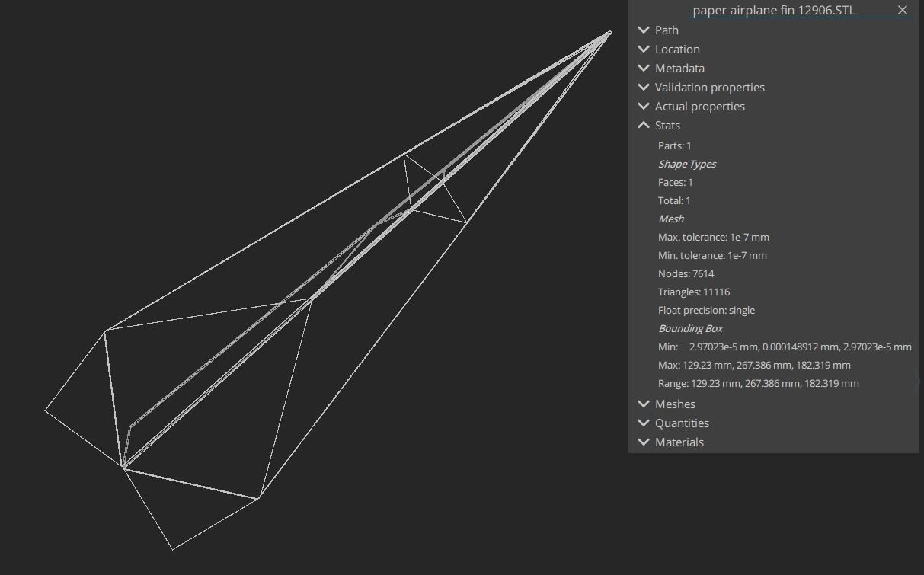Collapse the Stats section

pos(644,126)
